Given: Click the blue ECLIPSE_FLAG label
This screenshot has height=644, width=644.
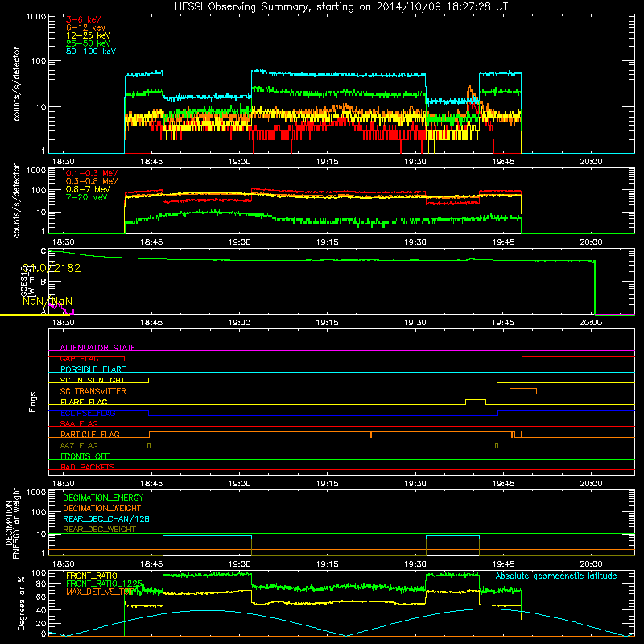Looking at the screenshot, I should (88, 413).
